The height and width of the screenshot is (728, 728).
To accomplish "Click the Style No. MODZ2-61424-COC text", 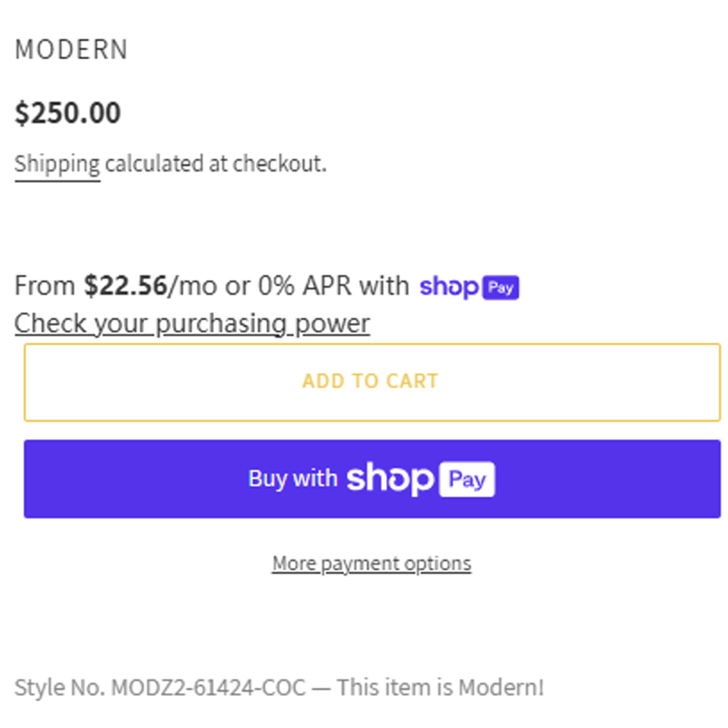I will pyautogui.click(x=160, y=688).
